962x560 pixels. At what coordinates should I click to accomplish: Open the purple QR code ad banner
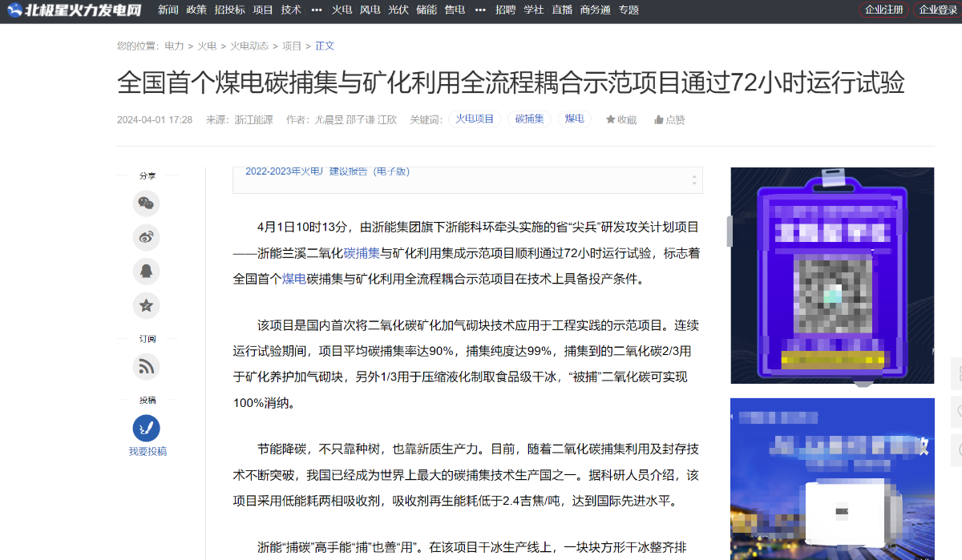click(x=832, y=276)
